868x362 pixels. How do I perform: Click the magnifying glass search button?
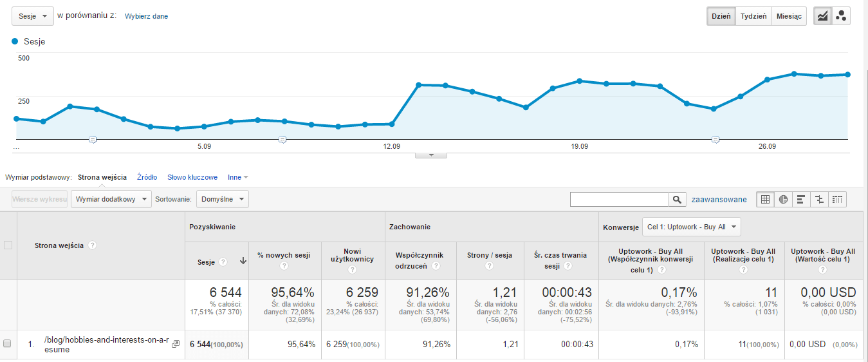point(677,200)
